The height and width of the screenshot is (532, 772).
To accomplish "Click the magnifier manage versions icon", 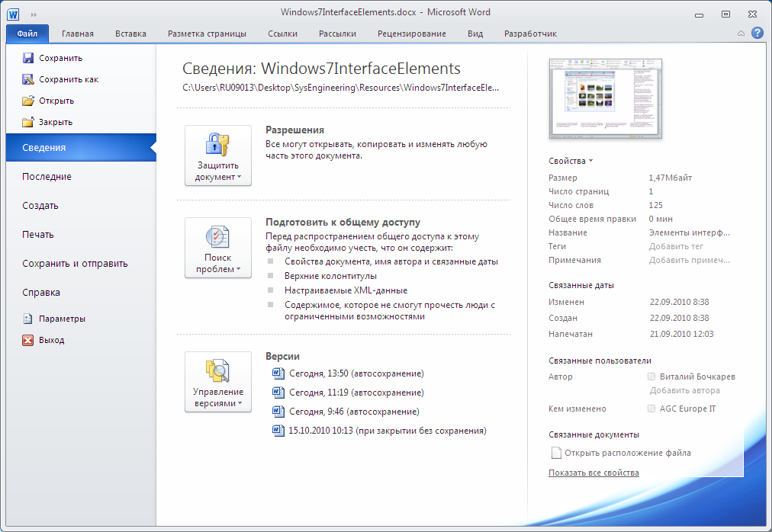I will (x=217, y=370).
